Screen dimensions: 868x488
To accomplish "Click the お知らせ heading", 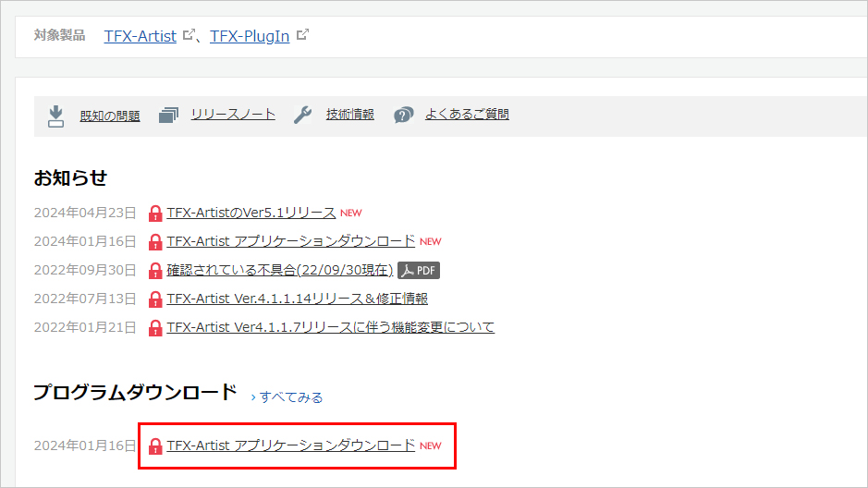I will click(70, 177).
